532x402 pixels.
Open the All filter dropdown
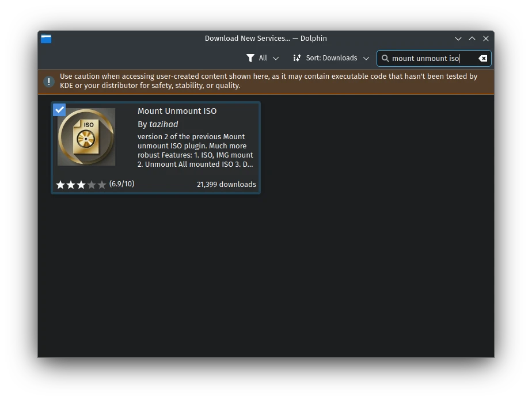[x=263, y=58]
